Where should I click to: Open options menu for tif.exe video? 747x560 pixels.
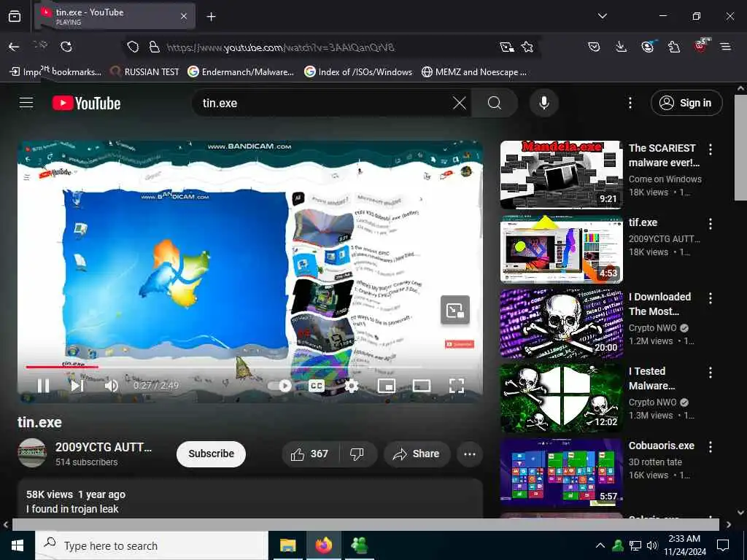(711, 224)
